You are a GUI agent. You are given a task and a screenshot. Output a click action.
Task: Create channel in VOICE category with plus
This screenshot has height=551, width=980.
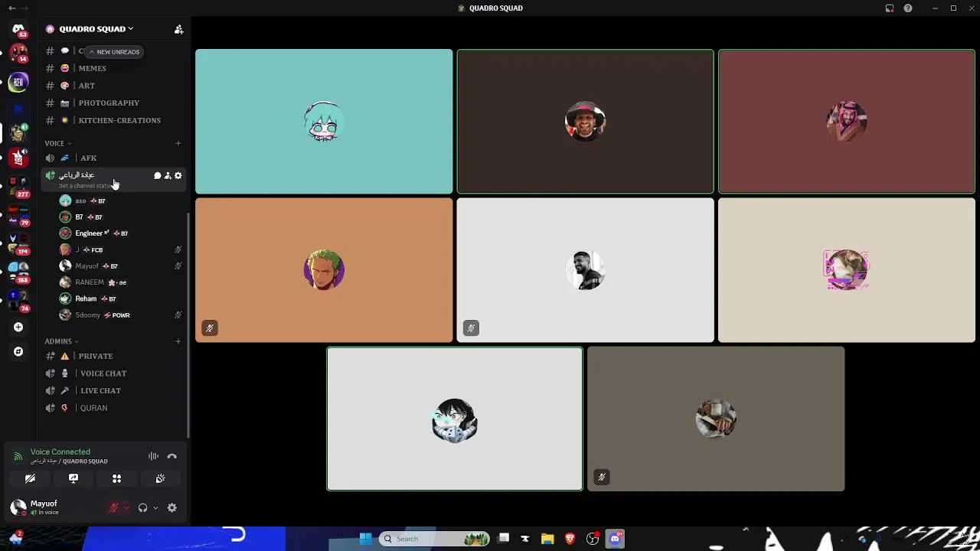[x=178, y=143]
